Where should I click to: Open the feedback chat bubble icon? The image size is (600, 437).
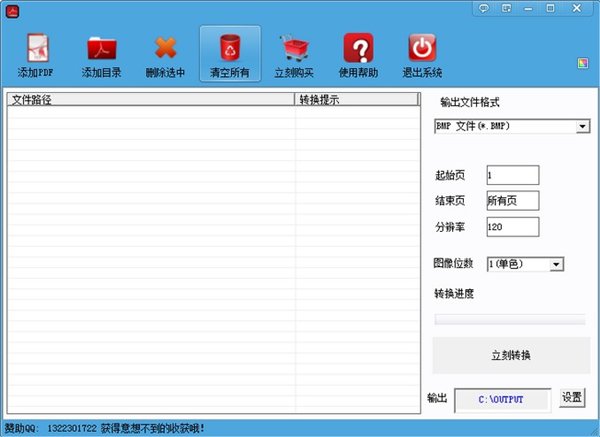coord(484,8)
